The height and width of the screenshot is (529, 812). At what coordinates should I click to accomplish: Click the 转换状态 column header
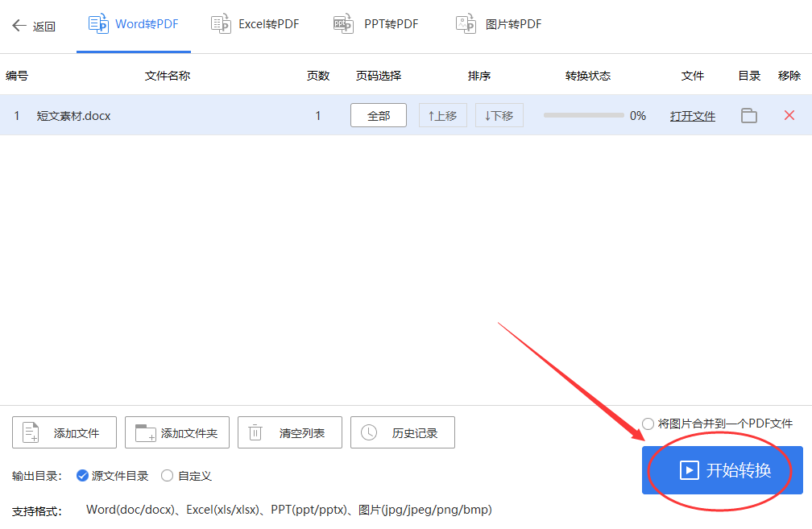tap(588, 76)
